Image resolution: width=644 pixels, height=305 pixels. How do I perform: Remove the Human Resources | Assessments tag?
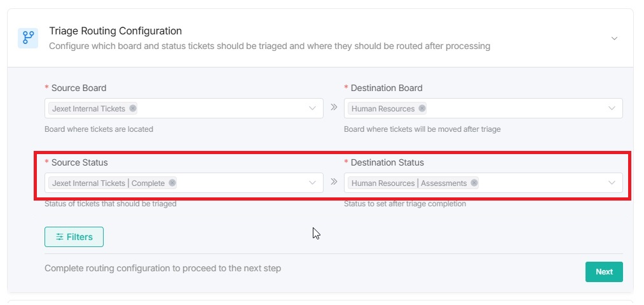pos(474,183)
